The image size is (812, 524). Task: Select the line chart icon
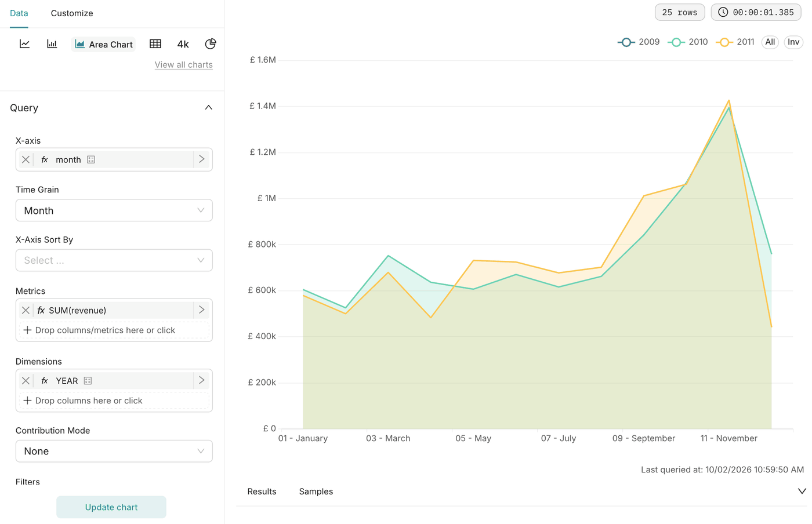point(24,44)
